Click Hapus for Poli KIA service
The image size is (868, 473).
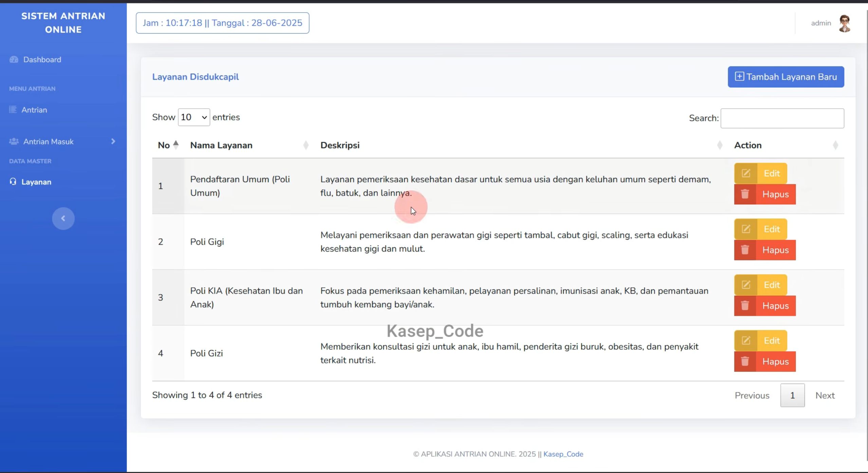[765, 306]
